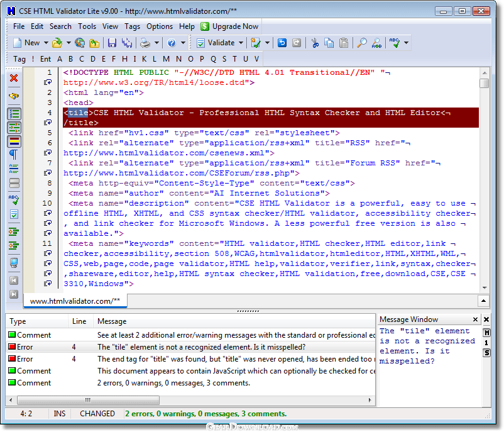Expand the Help dropdown arrow
Viewport: 504px width, 432px height.
tap(183, 43)
